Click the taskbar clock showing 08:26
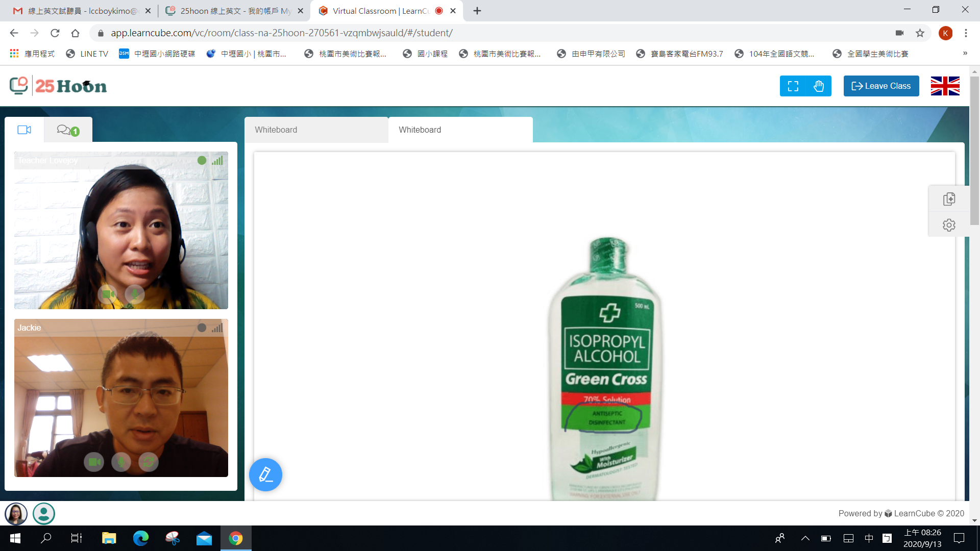This screenshot has width=980, height=551. (x=922, y=538)
